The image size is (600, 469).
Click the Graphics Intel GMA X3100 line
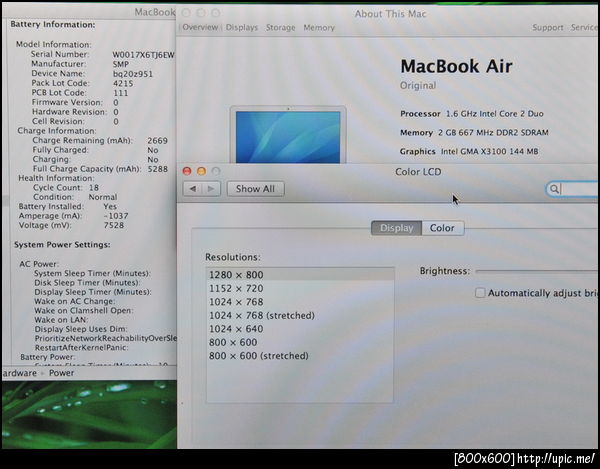point(469,151)
